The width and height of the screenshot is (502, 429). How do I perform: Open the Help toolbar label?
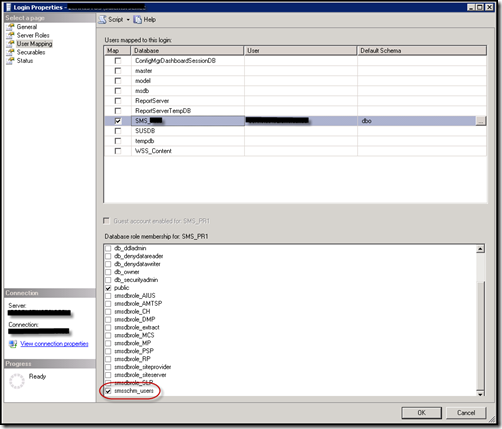tap(150, 20)
